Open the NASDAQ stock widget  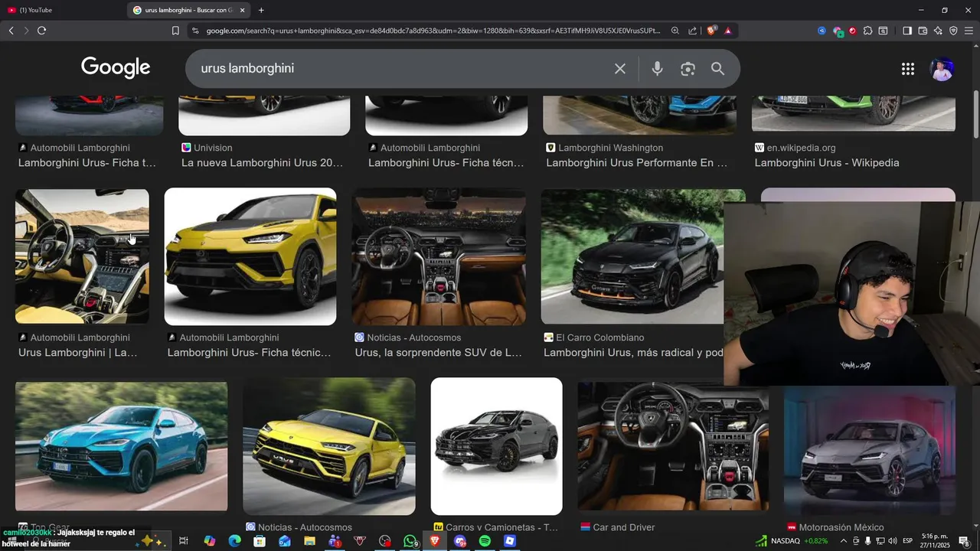pos(792,541)
